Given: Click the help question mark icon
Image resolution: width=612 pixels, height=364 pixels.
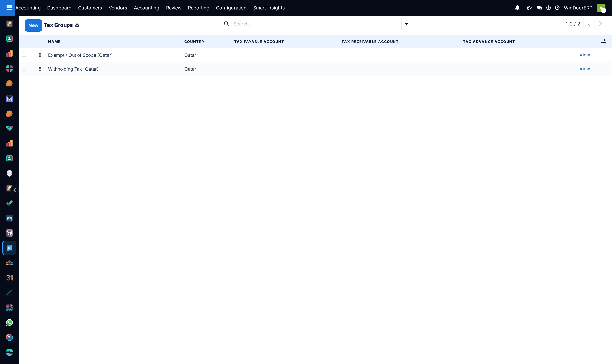Looking at the screenshot, I should pyautogui.click(x=548, y=8).
